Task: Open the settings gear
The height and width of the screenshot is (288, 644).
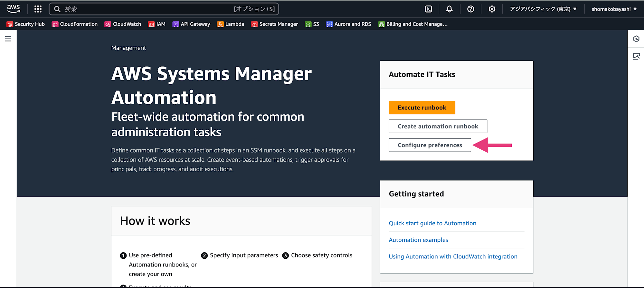Action: pos(492,9)
